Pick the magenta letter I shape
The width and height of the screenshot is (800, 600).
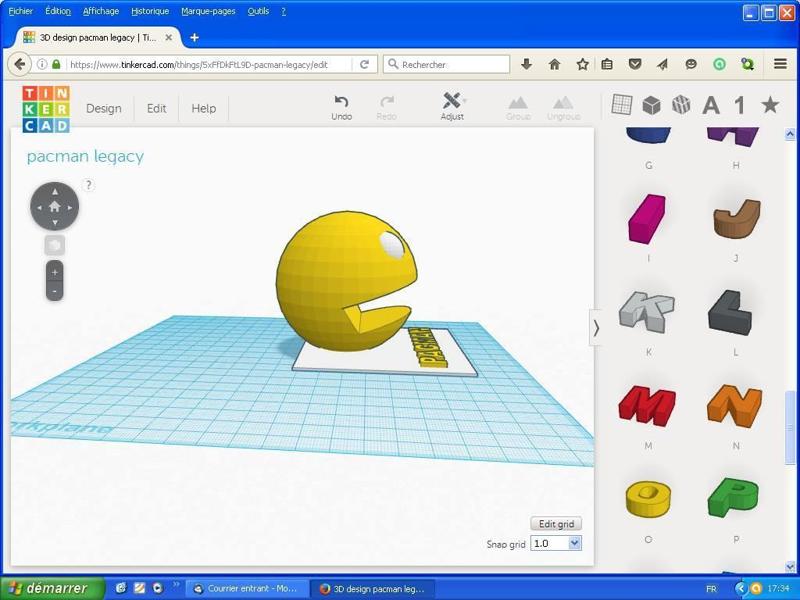point(647,218)
